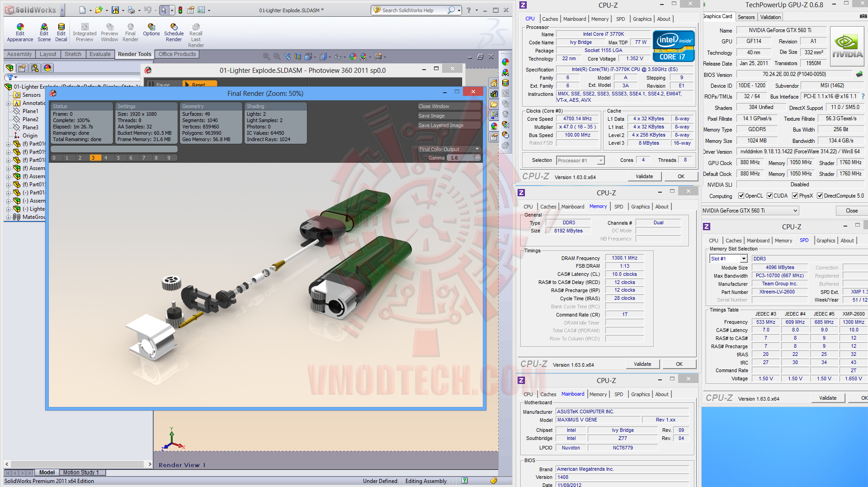
Task: Click the Open file folder icon
Action: (99, 10)
